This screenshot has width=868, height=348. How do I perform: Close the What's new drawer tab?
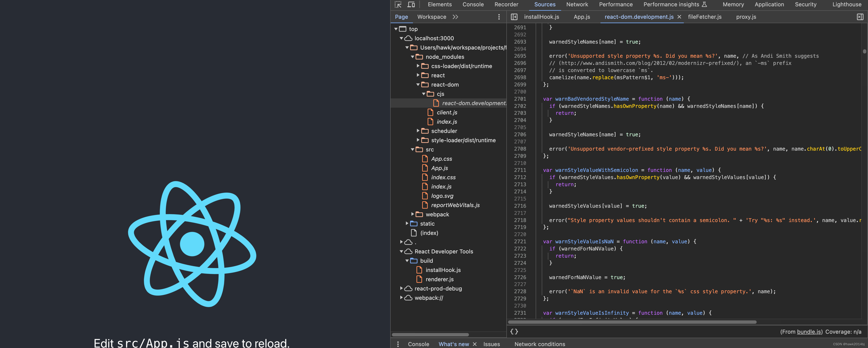click(475, 344)
